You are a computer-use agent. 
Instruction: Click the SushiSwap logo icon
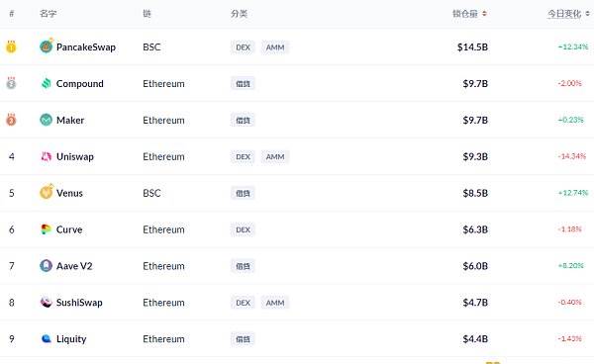point(47,303)
